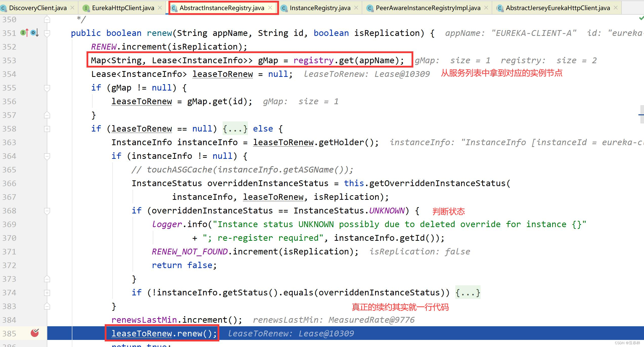The width and height of the screenshot is (644, 347).
Task: Click the interface icon on EurekaHttpClient.java tab
Action: coord(86,8)
